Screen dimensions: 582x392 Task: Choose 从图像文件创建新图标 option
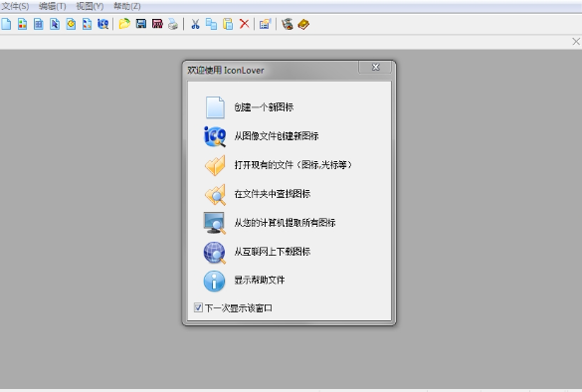(x=277, y=136)
